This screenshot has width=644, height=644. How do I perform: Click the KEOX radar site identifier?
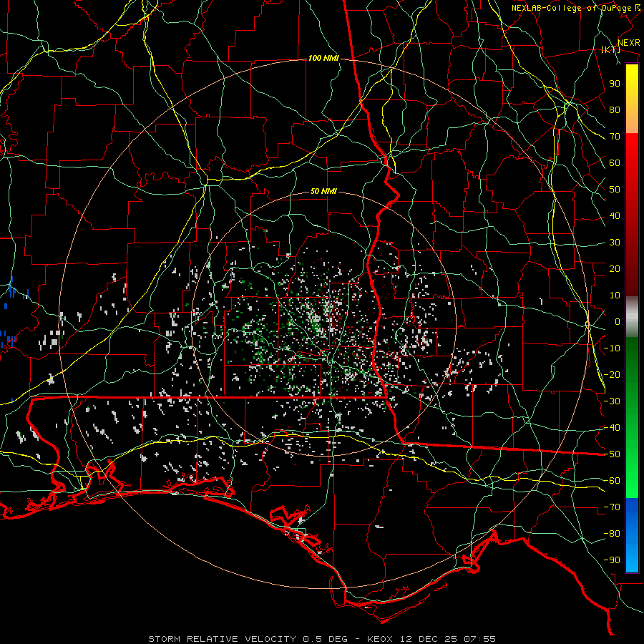coord(380,639)
